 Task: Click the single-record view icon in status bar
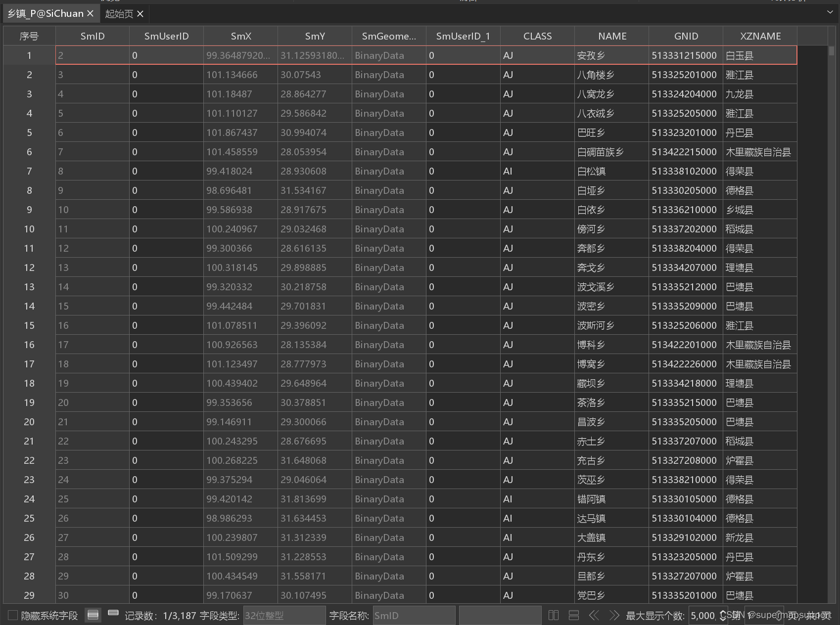tap(113, 613)
